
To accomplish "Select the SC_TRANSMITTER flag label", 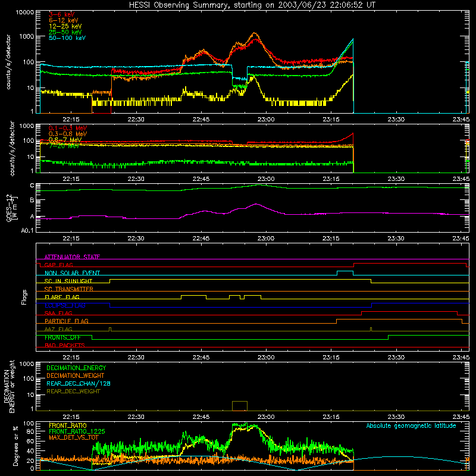I will [69, 289].
